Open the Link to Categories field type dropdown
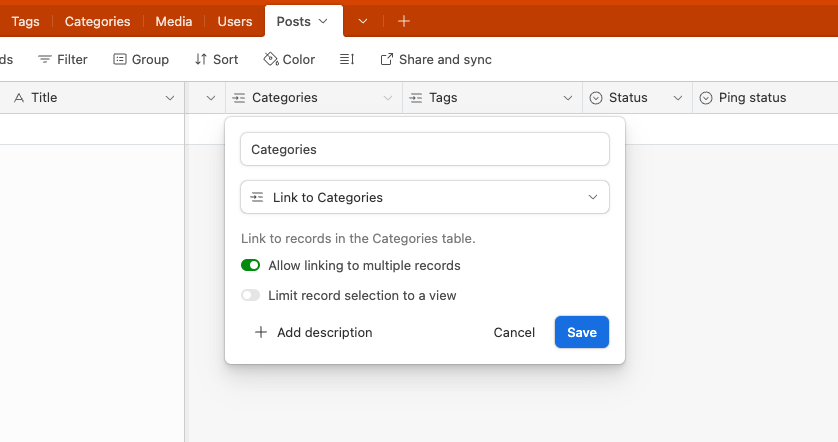Screen dimensions: 838x442 click(x=425, y=198)
